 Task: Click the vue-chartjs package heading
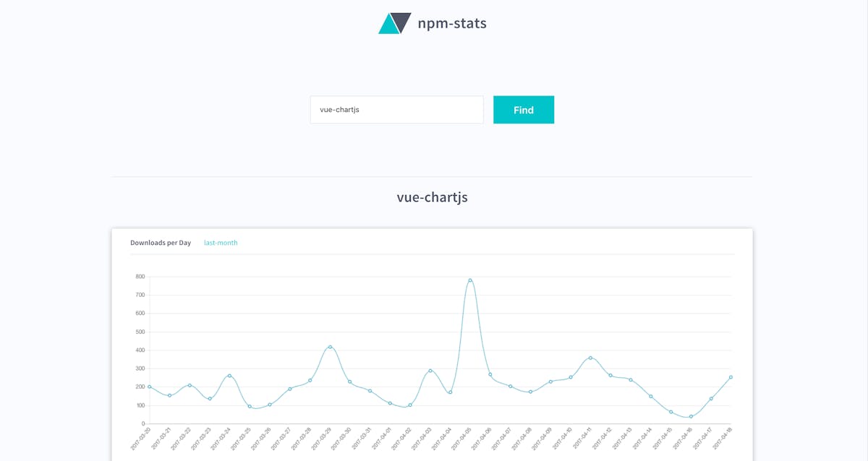[x=433, y=197]
